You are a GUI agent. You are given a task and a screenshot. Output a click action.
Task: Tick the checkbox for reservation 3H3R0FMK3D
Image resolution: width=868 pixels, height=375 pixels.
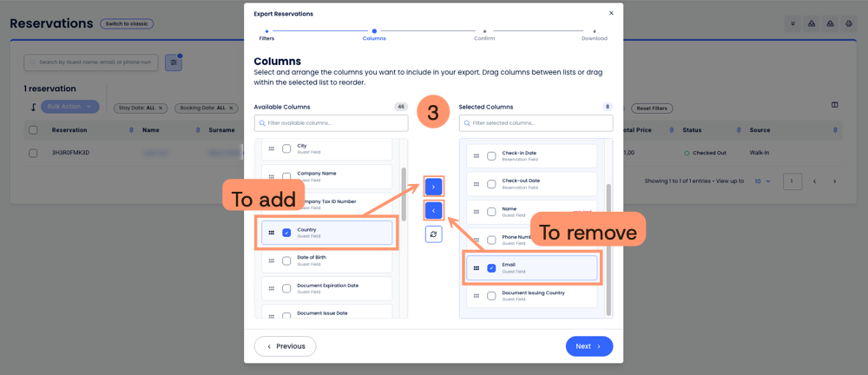tap(33, 153)
